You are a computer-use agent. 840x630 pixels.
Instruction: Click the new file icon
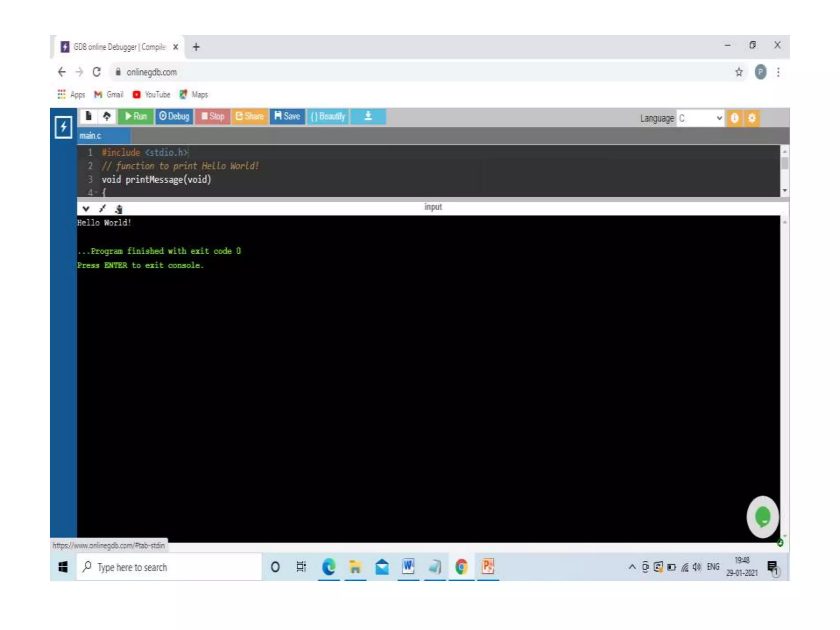point(88,116)
